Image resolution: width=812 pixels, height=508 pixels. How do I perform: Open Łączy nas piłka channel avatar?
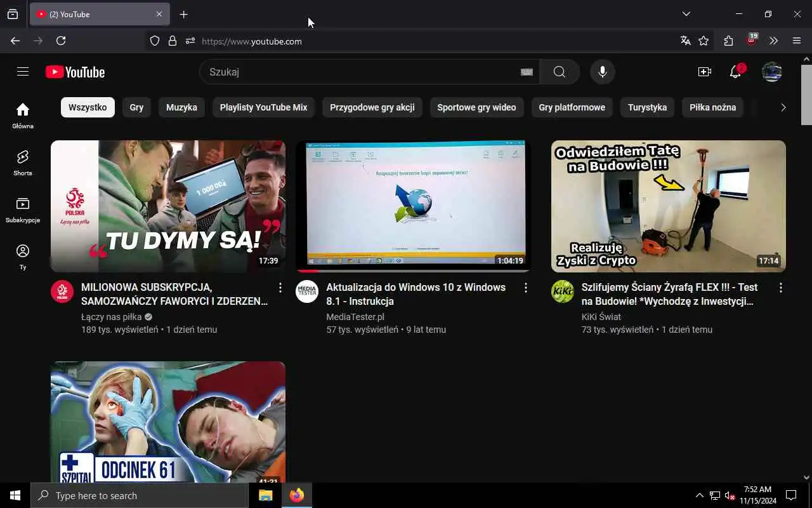point(62,291)
